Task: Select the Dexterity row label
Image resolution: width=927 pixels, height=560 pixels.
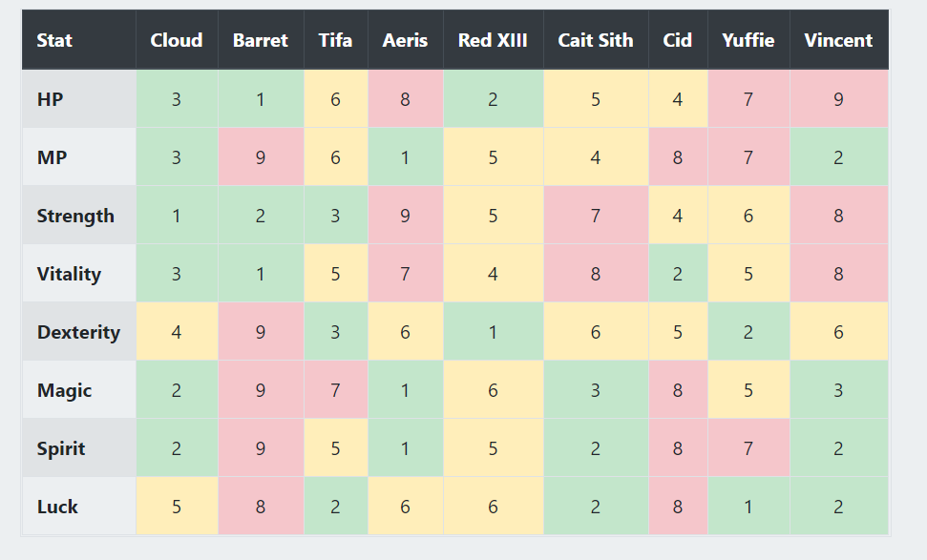Action: (x=78, y=332)
